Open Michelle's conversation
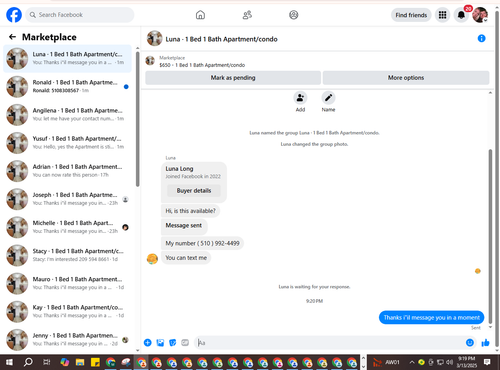 pos(67,227)
